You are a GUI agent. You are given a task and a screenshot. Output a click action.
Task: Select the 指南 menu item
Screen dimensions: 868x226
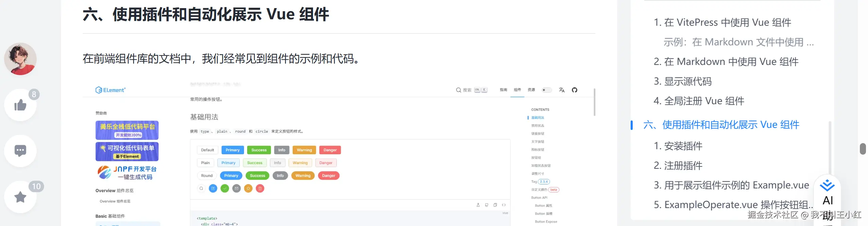[504, 90]
